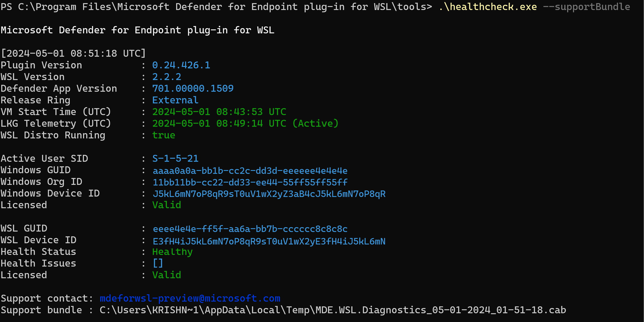The image size is (644, 322).
Task: Click the WSL Device ID string
Action: (x=269, y=241)
